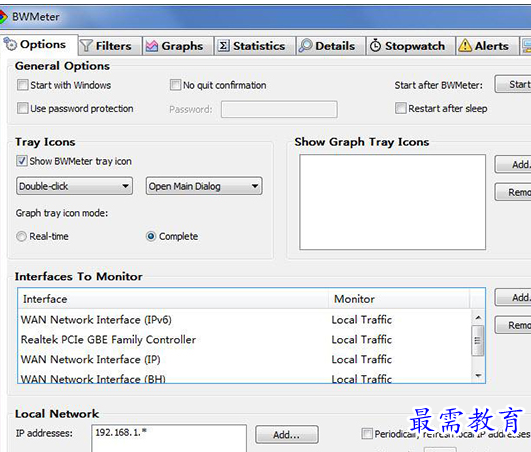Screen dimensions: 531x452
Task: Switch to the Alerts tab
Action: click(487, 46)
